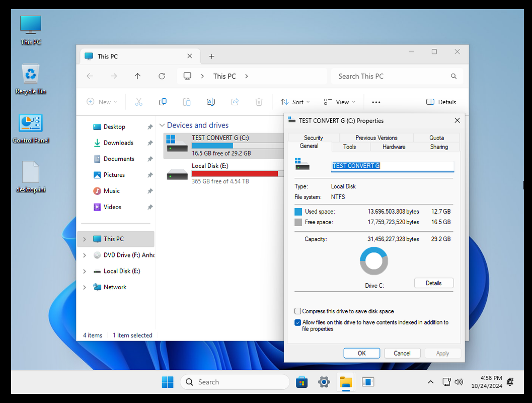The image size is (532, 403).
Task: Open the View dropdown
Action: (340, 102)
